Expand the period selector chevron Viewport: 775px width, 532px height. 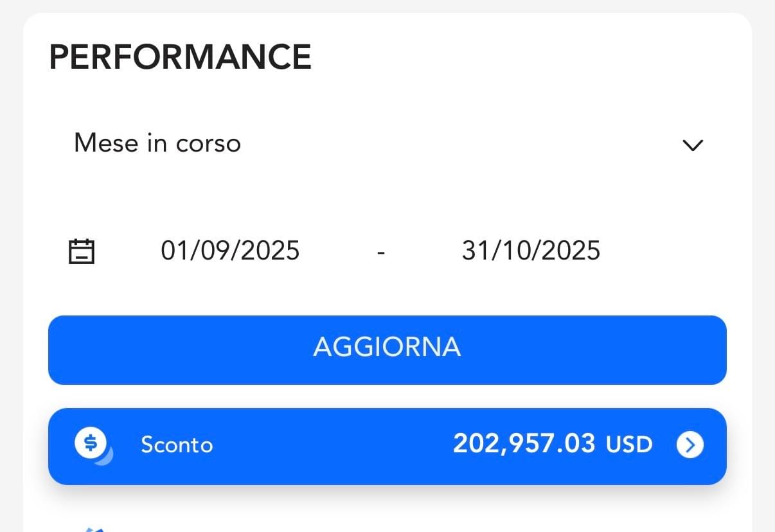[692, 145]
